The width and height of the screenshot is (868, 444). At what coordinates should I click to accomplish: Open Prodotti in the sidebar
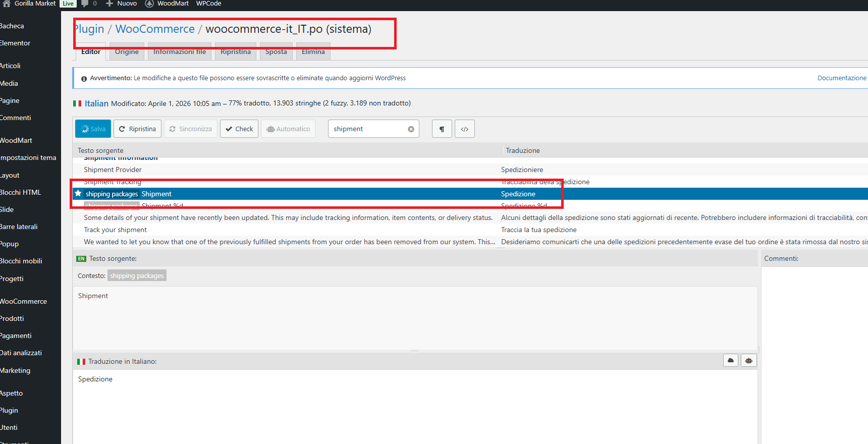pyautogui.click(x=12, y=318)
